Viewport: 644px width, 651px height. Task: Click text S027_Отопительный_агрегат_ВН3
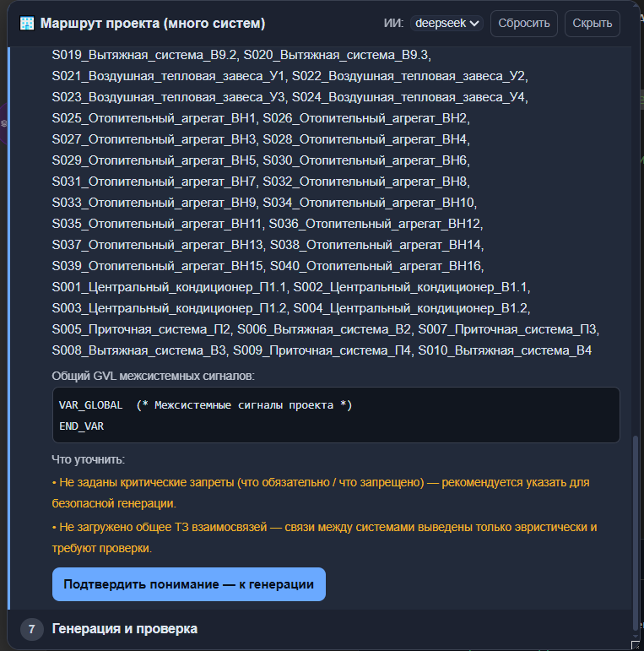pyautogui.click(x=154, y=139)
